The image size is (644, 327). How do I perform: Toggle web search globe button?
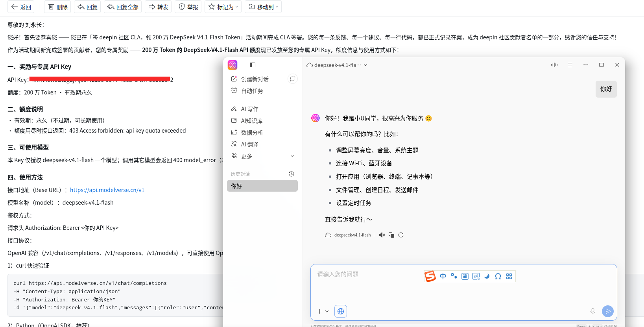pos(341,311)
